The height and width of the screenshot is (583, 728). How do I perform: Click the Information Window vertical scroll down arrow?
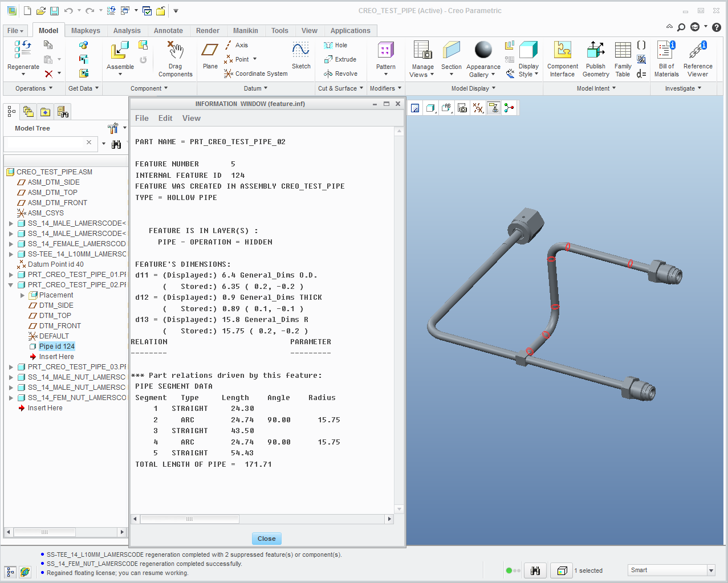coord(399,509)
